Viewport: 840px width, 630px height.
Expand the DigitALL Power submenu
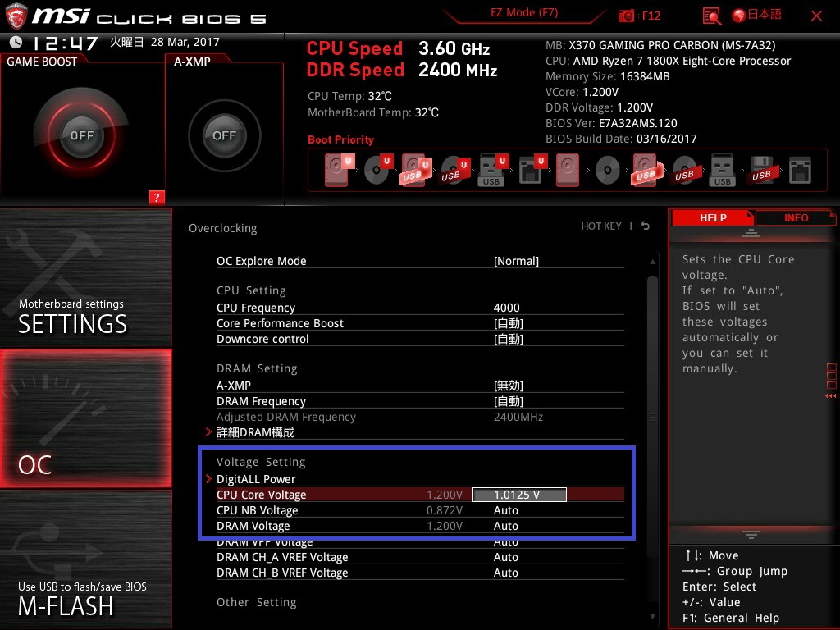(256, 479)
